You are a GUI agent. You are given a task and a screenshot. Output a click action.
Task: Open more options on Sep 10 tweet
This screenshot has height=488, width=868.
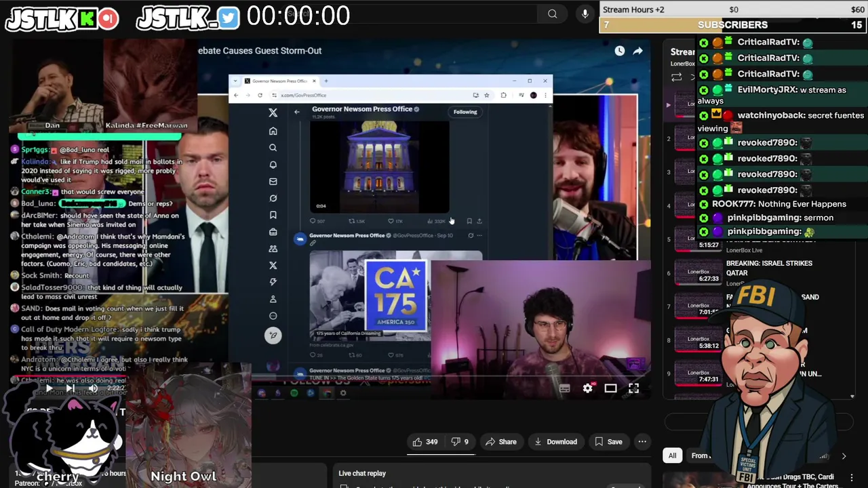coord(479,235)
